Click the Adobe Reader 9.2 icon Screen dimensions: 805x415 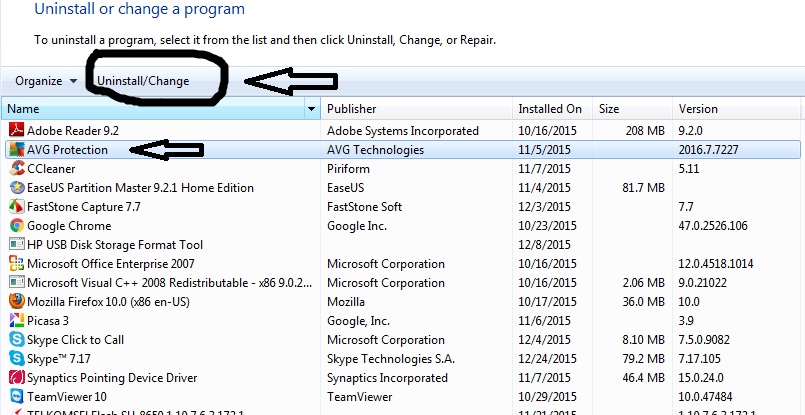[16, 131]
